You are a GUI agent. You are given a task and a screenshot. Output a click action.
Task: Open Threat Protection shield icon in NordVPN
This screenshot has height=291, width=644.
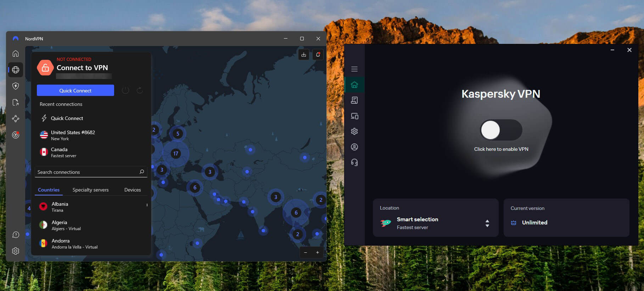point(16,86)
